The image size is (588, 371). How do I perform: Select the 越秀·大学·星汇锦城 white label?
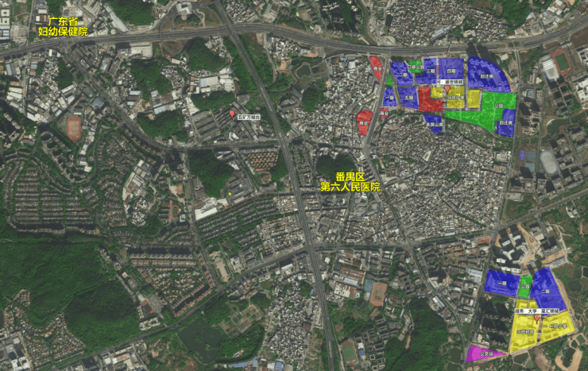pyautogui.click(x=537, y=311)
